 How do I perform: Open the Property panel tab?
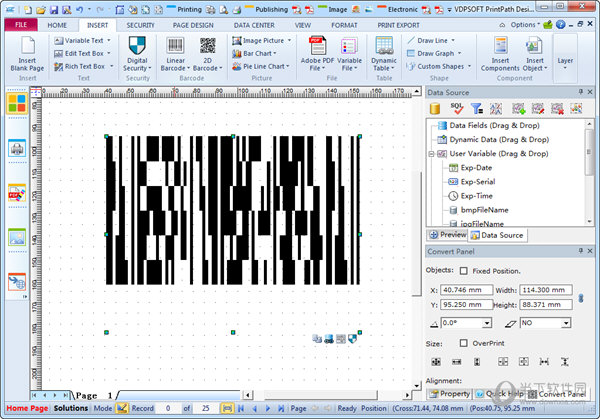[x=449, y=394]
